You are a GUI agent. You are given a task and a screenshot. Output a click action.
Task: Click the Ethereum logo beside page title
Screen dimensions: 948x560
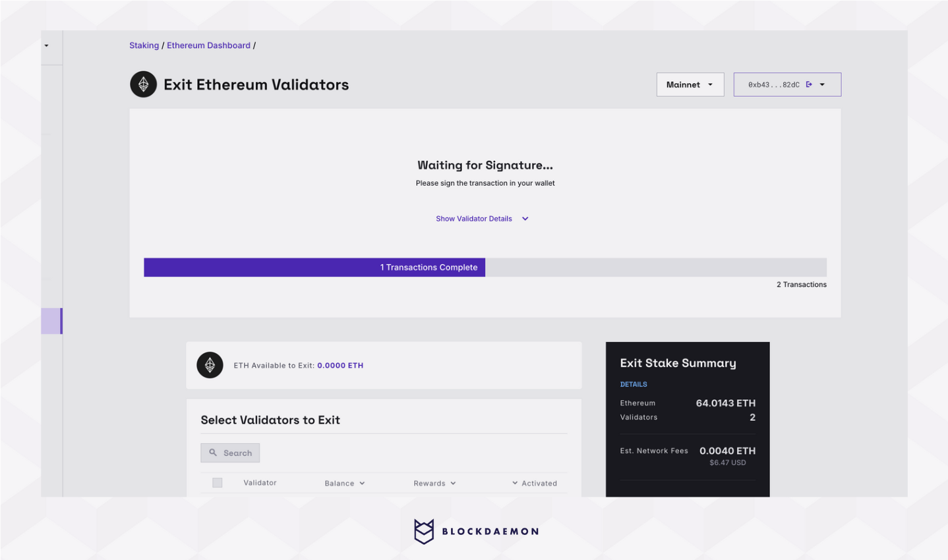tap(143, 84)
